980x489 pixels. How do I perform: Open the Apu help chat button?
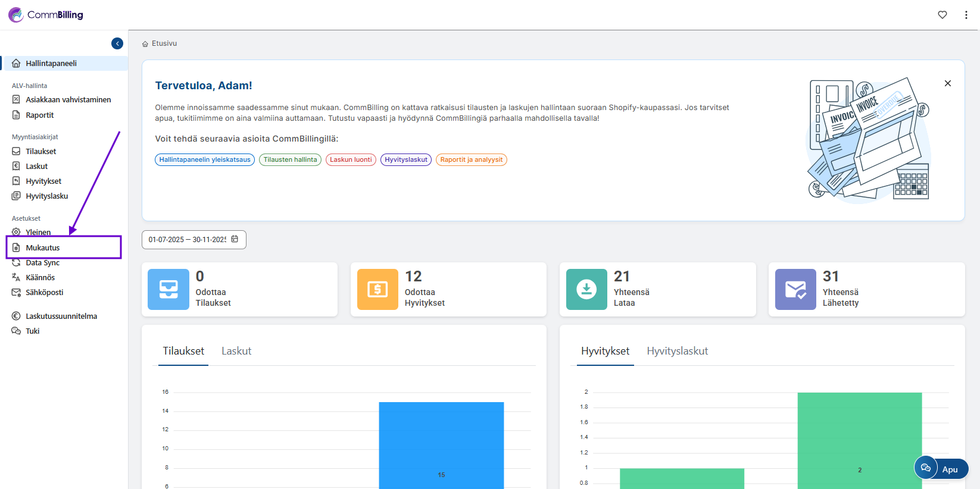pyautogui.click(x=941, y=469)
